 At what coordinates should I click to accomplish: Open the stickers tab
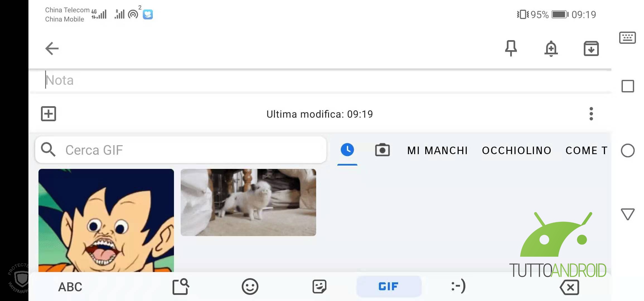pyautogui.click(x=319, y=287)
